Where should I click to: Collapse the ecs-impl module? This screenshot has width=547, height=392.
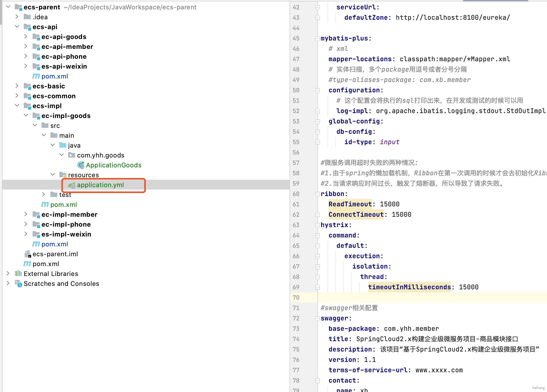coord(17,106)
